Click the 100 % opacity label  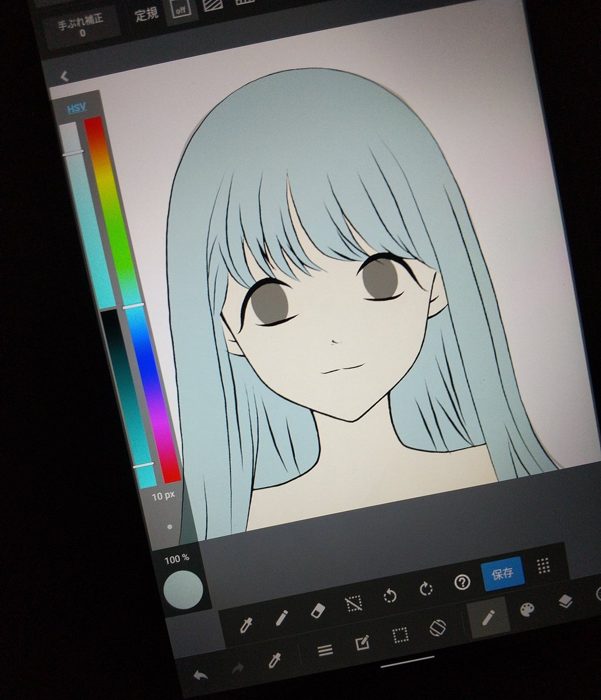177,559
